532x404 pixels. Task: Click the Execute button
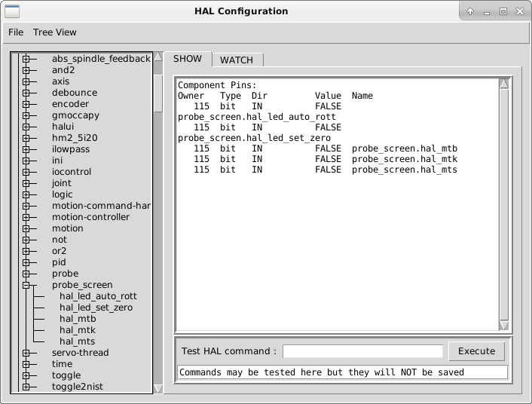476,351
